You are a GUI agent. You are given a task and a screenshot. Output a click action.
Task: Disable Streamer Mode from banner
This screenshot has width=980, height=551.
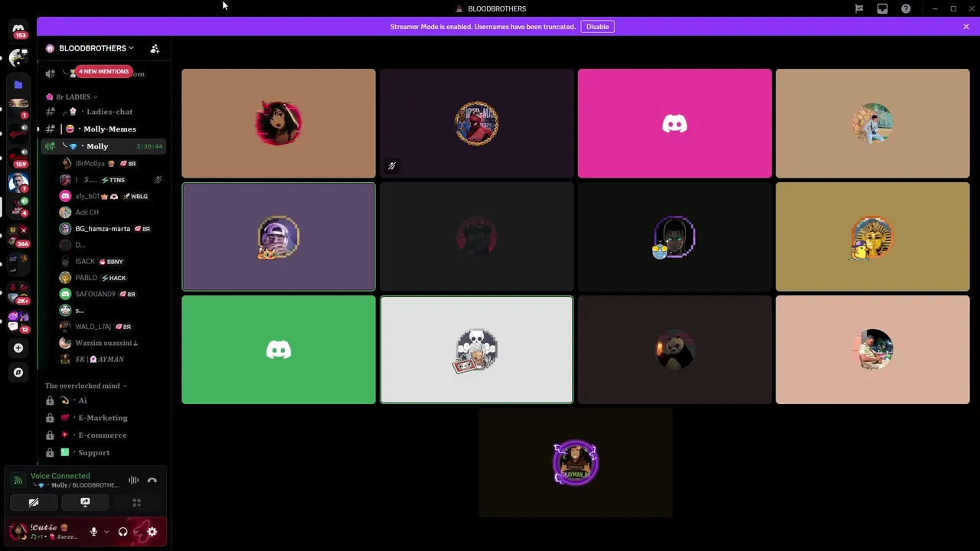click(x=597, y=27)
